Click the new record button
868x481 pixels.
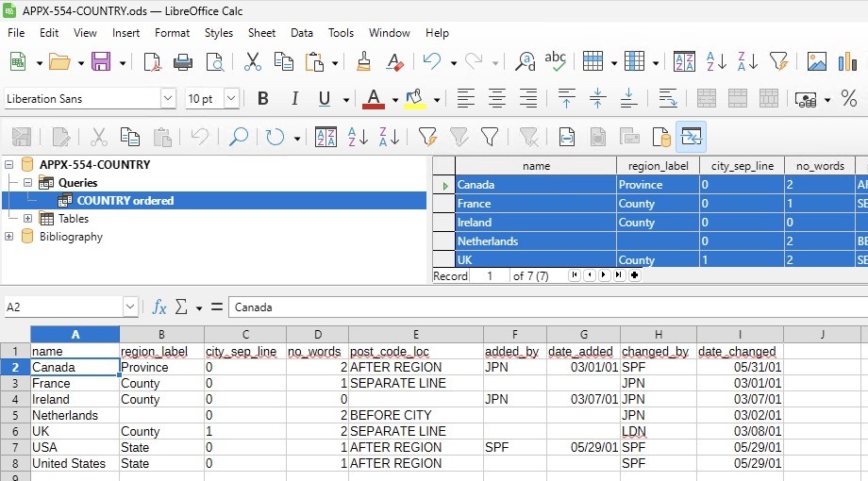634,275
